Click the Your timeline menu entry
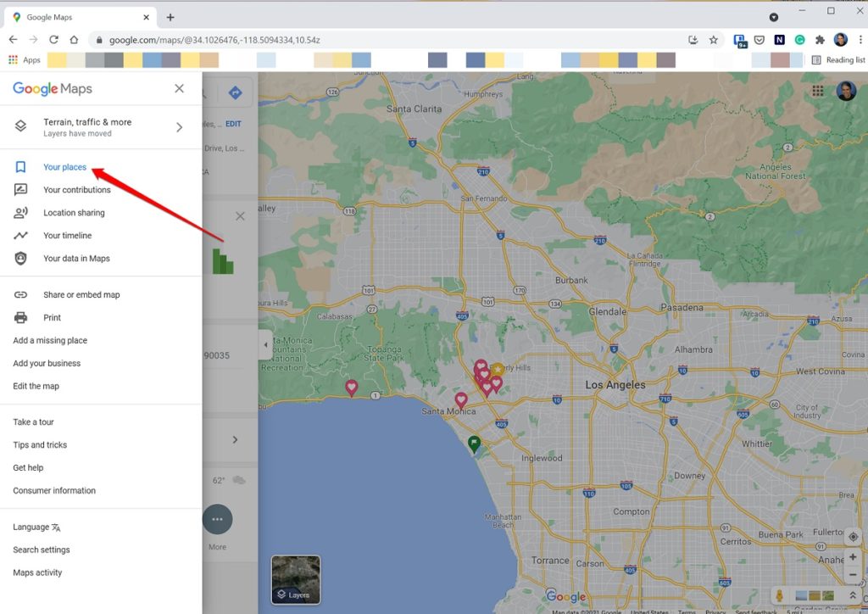868x614 pixels. click(x=67, y=236)
